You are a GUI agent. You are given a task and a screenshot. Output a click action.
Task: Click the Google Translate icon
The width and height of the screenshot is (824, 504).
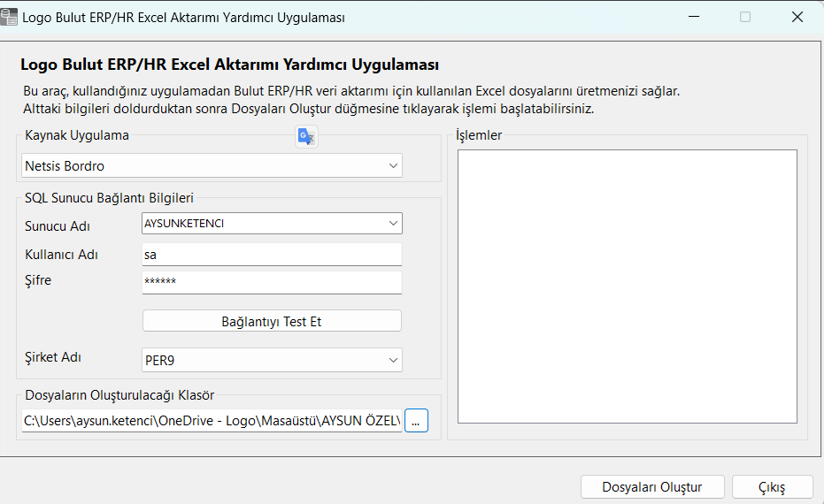306,136
